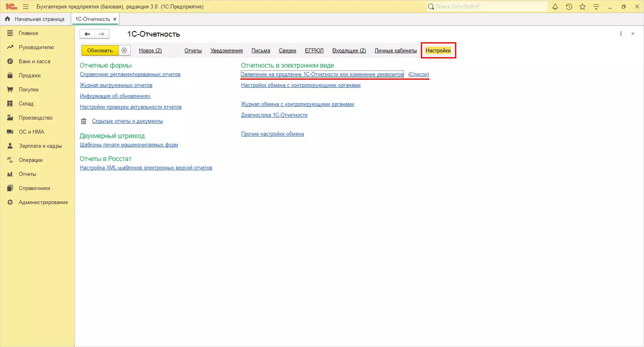Open Шаблоны печати машиночитаемых форм link

click(x=129, y=145)
